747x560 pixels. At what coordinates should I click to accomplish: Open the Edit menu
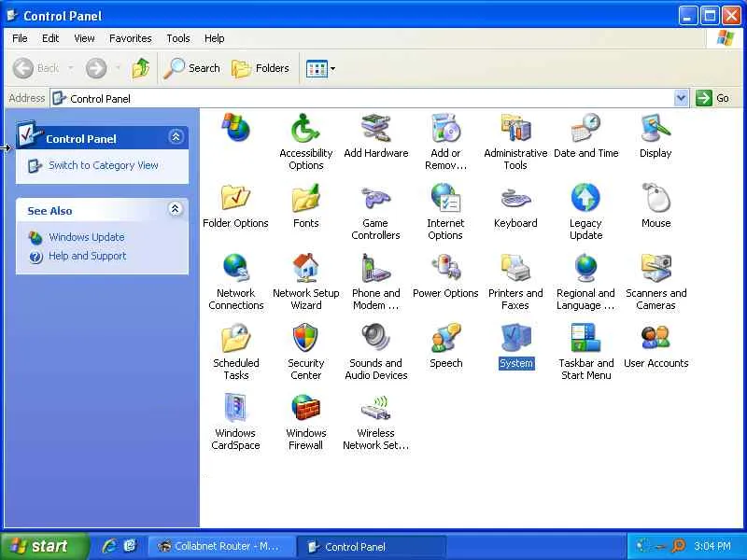click(50, 38)
